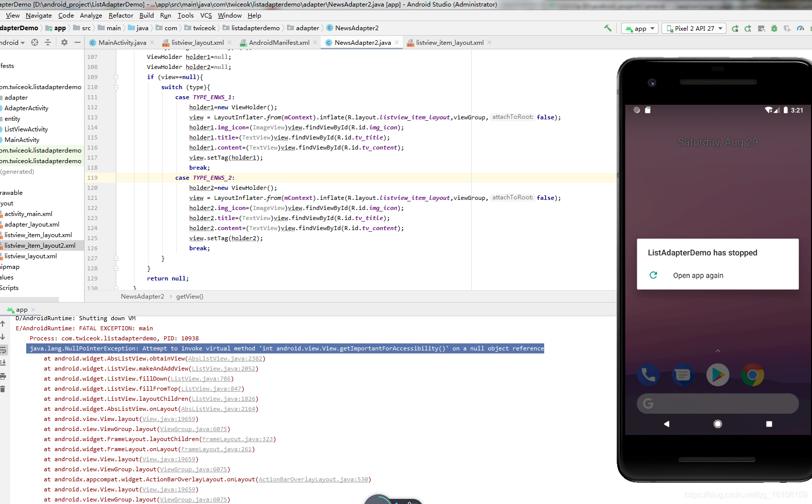Click the Print console icon
The height and width of the screenshot is (504, 812).
3,376
